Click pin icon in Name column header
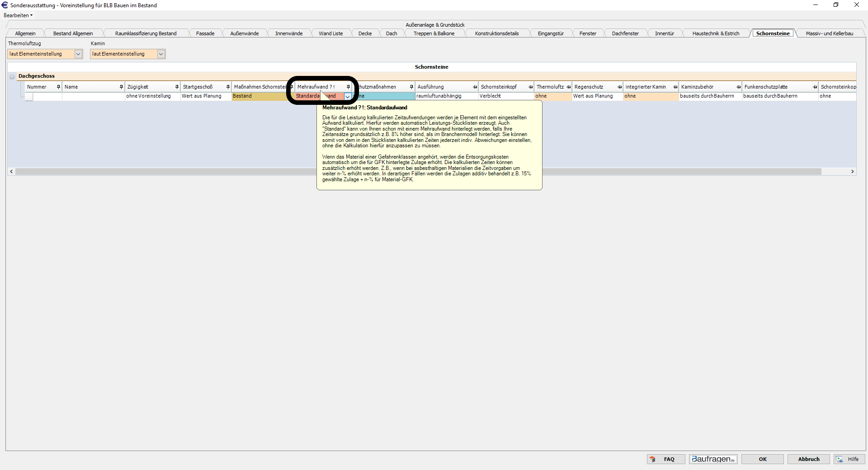Image resolution: width=868 pixels, height=470 pixels. click(121, 87)
